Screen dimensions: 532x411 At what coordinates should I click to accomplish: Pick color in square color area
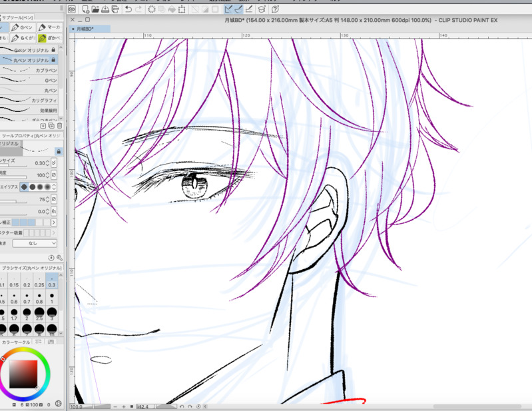click(23, 374)
